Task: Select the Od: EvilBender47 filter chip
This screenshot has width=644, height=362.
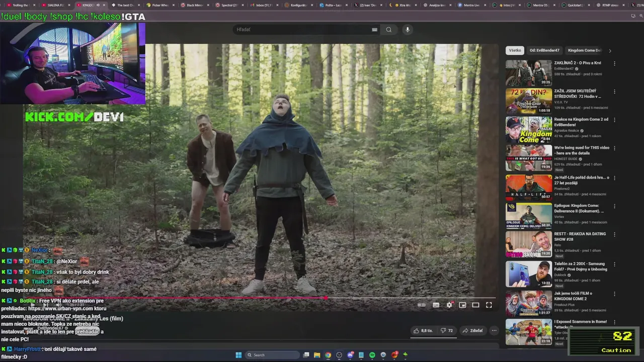Action: (544, 50)
